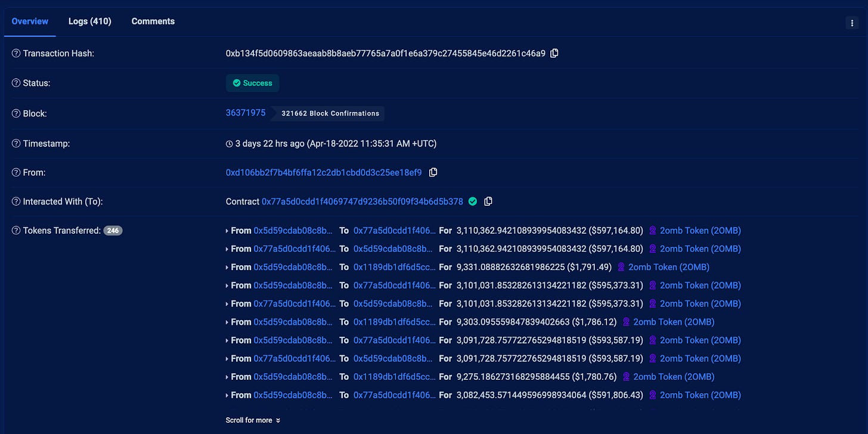Open contract 0x77a5d0cdd1f4069747d9236b50f09f34b6d5b378
Screen dimensions: 868x434
[362, 201]
